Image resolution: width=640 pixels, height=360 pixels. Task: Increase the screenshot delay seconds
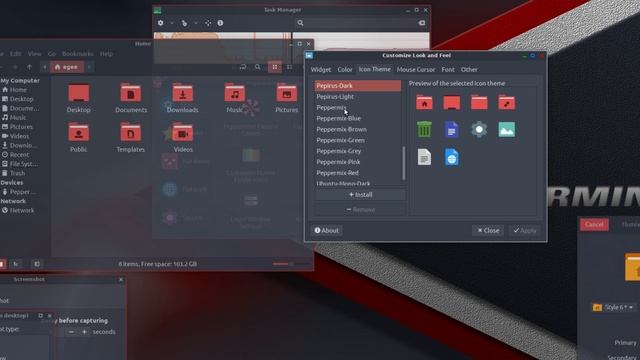click(x=84, y=332)
